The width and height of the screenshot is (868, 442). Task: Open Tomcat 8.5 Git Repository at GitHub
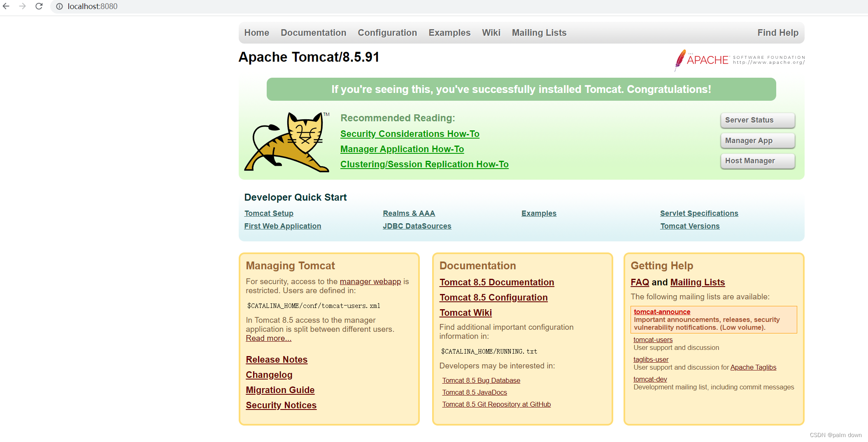coord(496,405)
